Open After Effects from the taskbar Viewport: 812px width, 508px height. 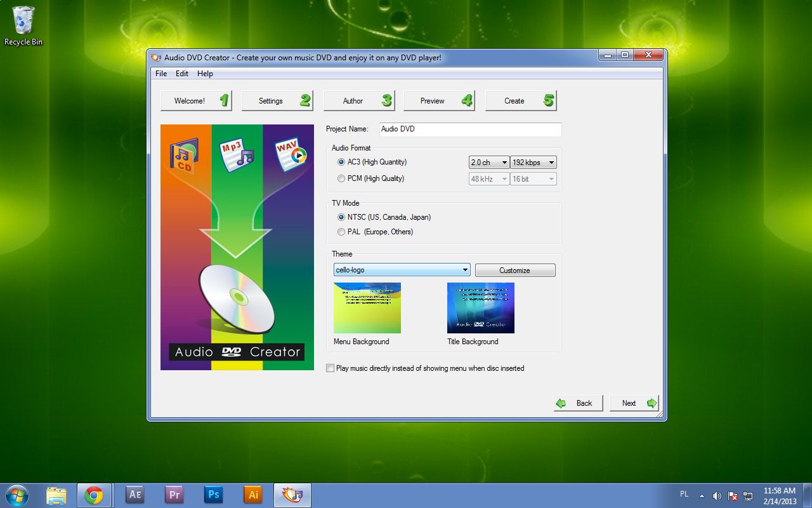pos(134,495)
